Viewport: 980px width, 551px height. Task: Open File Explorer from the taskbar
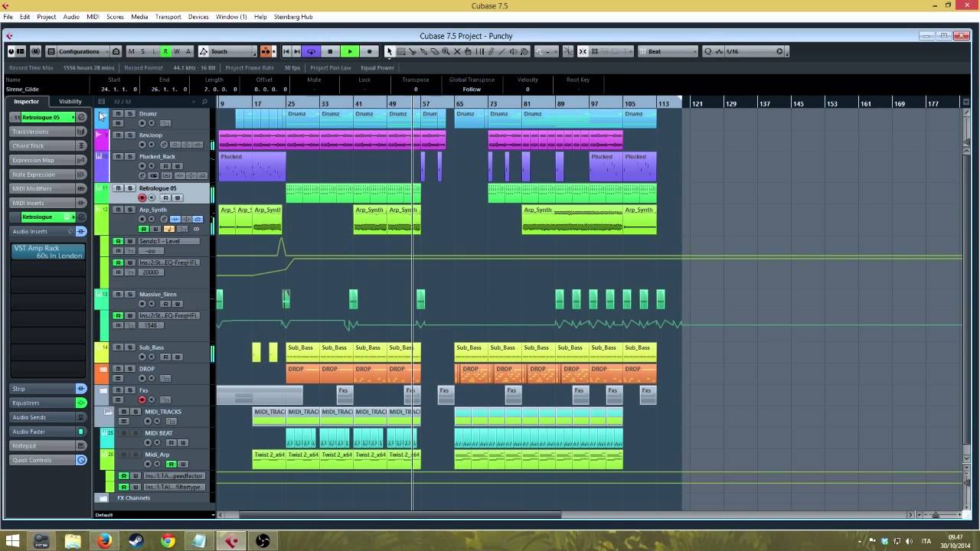pos(73,541)
